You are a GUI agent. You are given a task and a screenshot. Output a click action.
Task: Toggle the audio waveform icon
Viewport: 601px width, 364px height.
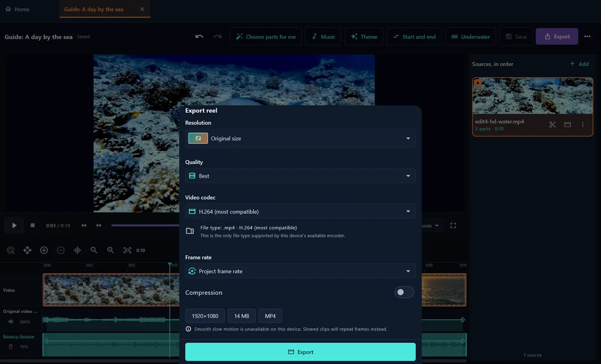click(x=77, y=250)
